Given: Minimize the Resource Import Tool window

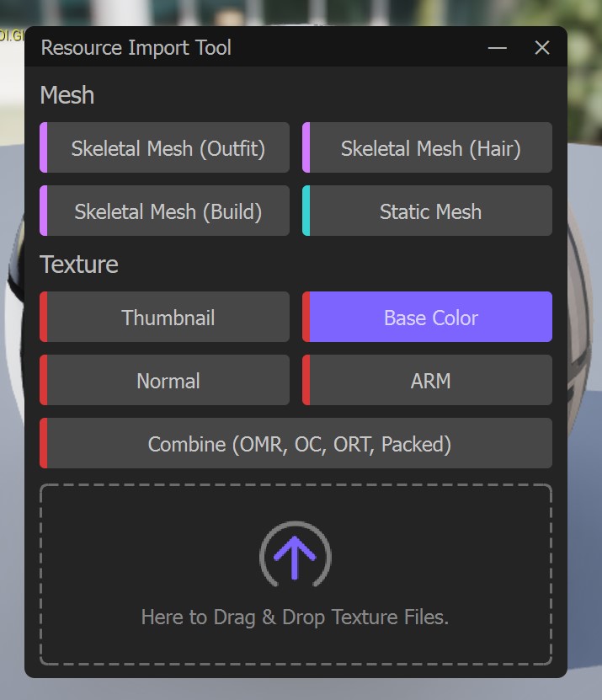Looking at the screenshot, I should point(498,48).
